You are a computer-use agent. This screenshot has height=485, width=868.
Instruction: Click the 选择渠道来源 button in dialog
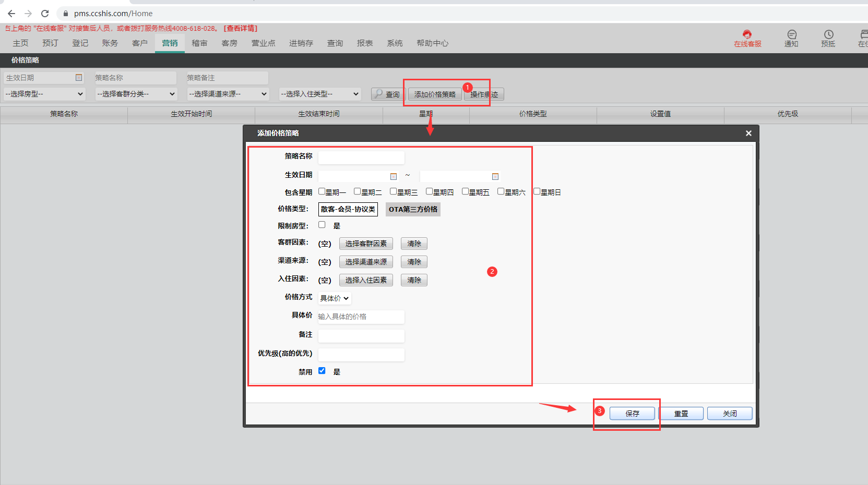click(x=366, y=262)
